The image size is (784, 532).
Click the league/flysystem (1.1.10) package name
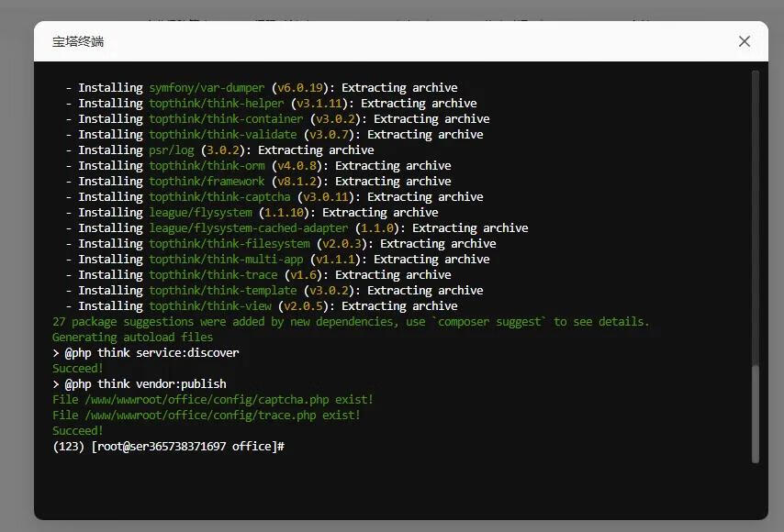pyautogui.click(x=200, y=212)
